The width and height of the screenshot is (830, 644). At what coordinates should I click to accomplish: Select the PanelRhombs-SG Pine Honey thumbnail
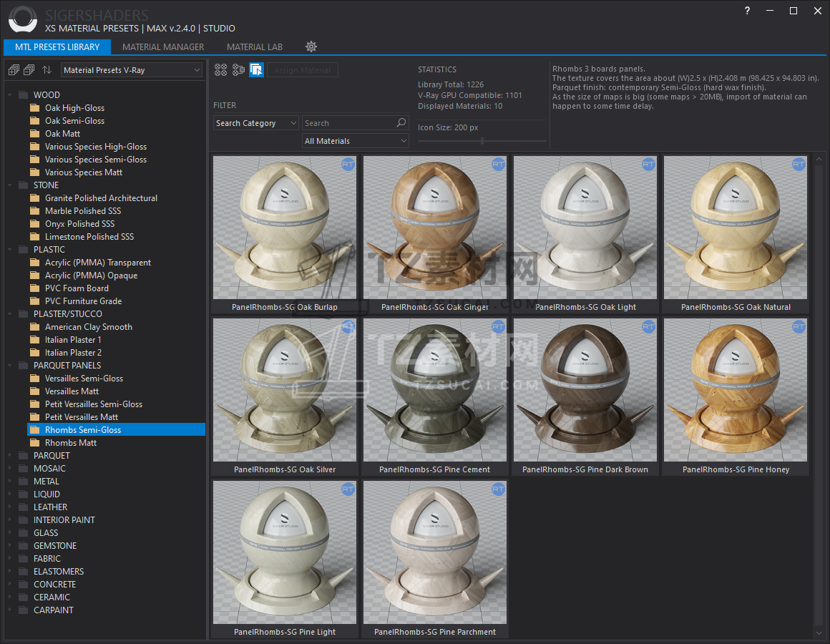coord(736,390)
